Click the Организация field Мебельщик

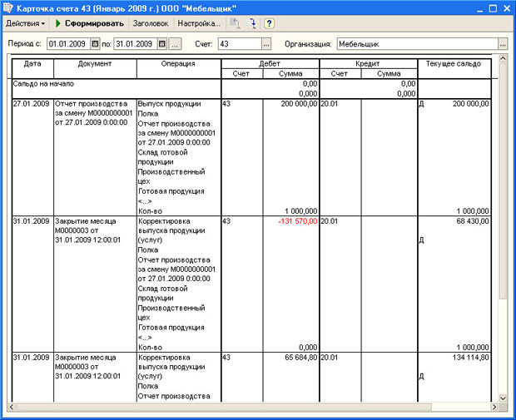[x=418, y=44]
